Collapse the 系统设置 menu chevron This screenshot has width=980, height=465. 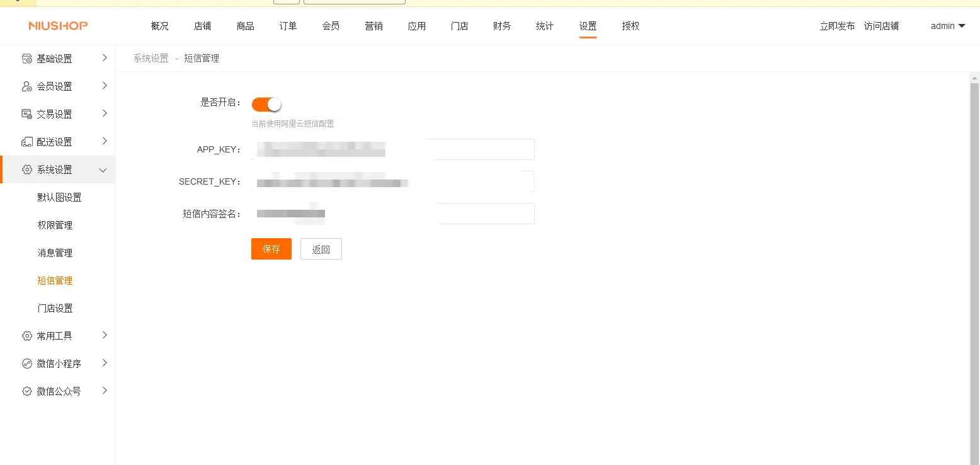[x=104, y=170]
